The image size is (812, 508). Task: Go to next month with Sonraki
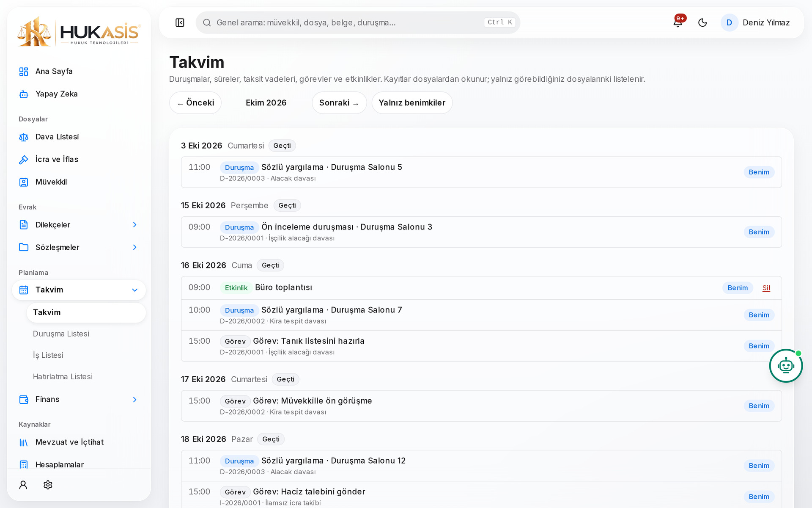click(339, 103)
